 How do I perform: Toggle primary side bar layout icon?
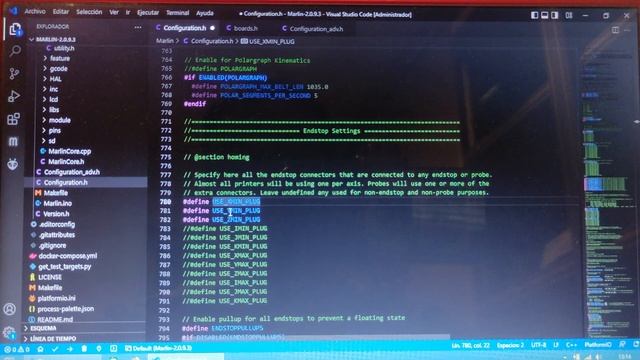pos(534,15)
